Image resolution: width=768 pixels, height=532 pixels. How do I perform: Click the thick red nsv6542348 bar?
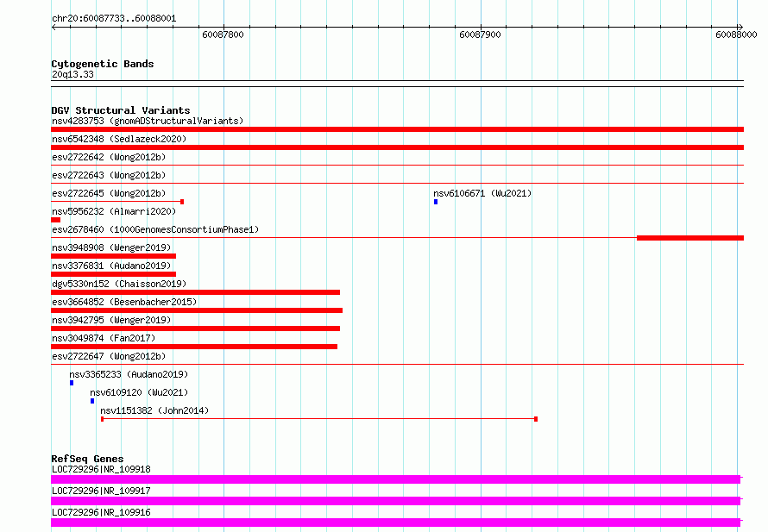click(397, 147)
